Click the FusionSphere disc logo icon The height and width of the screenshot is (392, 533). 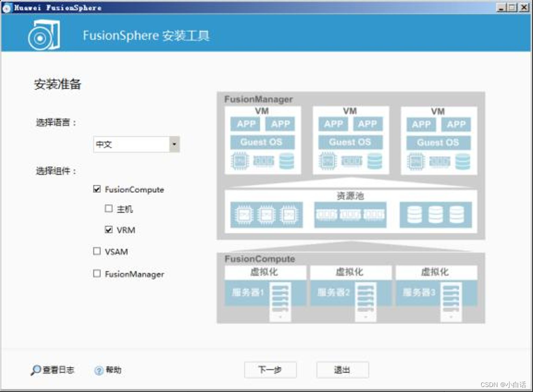point(44,35)
